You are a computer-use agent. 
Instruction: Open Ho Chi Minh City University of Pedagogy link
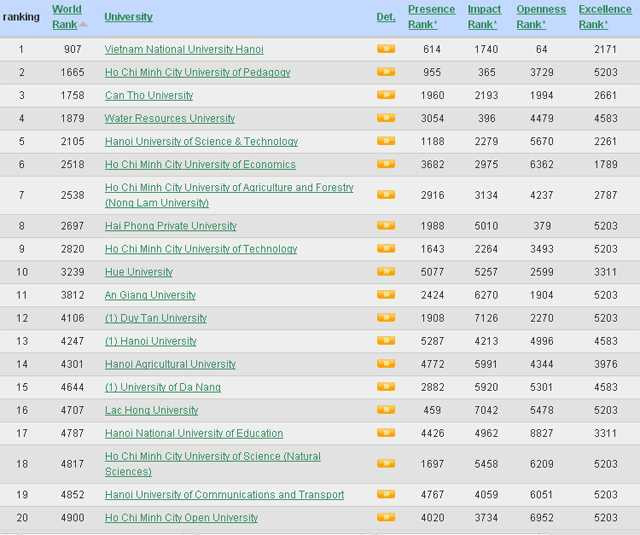[x=197, y=72]
